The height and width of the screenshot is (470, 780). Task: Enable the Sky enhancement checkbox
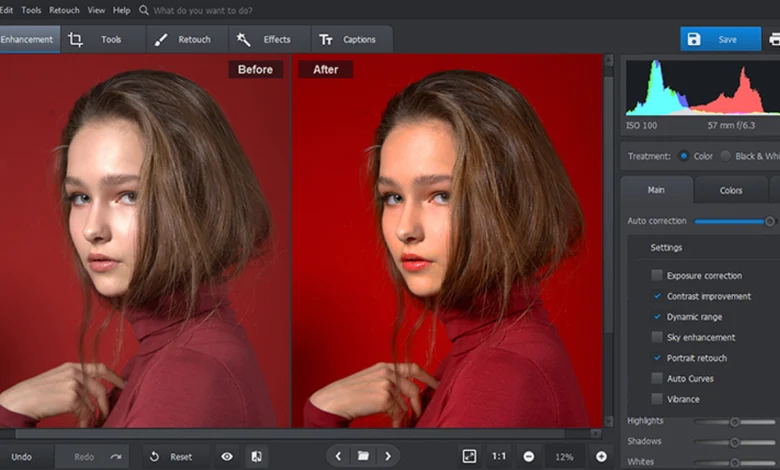point(657,337)
